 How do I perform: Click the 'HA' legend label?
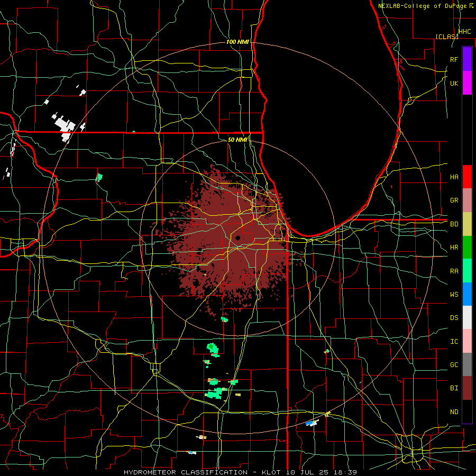pyautogui.click(x=454, y=177)
